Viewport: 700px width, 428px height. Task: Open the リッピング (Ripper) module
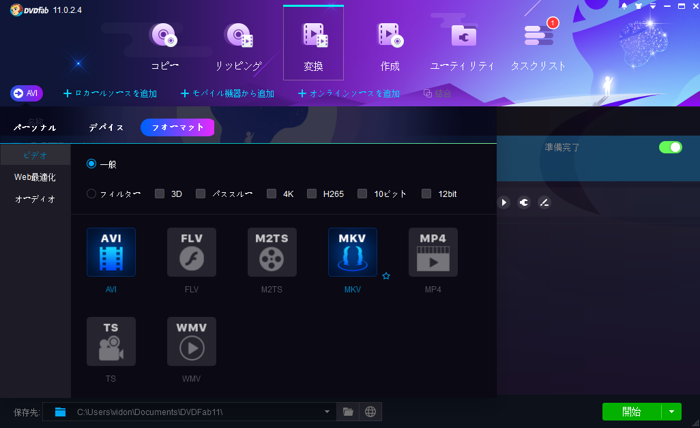(239, 46)
